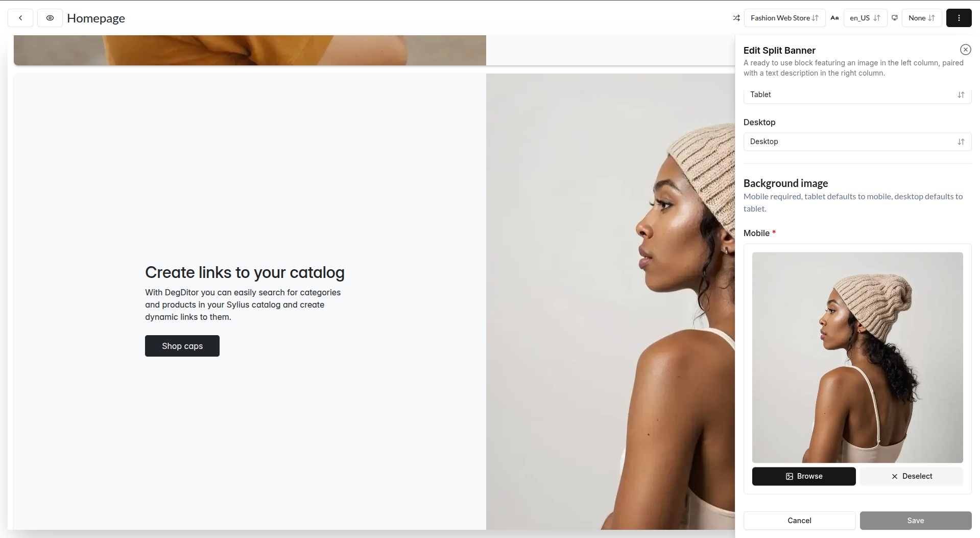Click the shuffle channel icon
Viewport: 980px width, 538px height.
(736, 18)
